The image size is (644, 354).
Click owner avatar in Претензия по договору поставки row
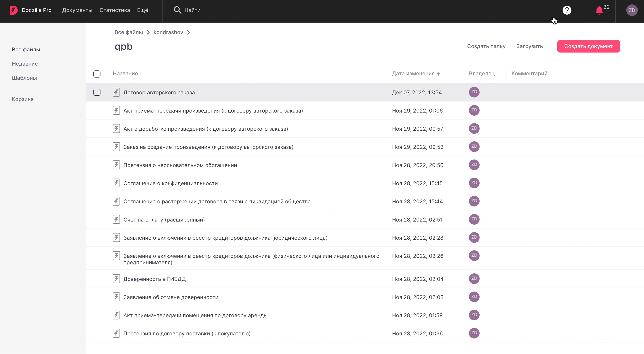click(x=474, y=333)
